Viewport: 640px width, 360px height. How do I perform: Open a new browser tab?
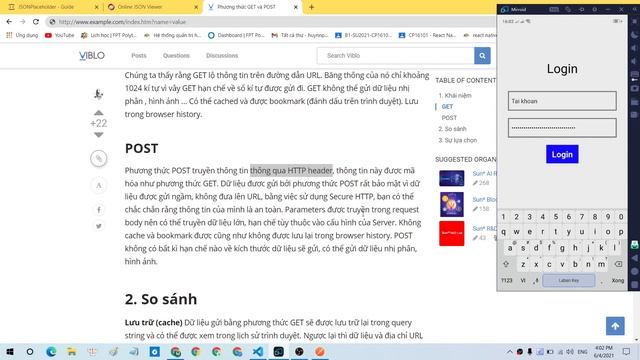tap(311, 7)
